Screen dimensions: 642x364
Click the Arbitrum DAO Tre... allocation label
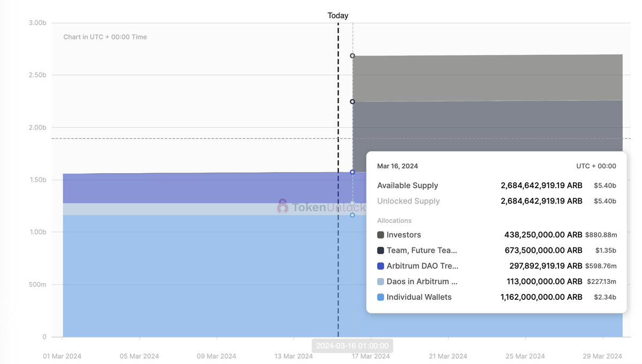423,266
